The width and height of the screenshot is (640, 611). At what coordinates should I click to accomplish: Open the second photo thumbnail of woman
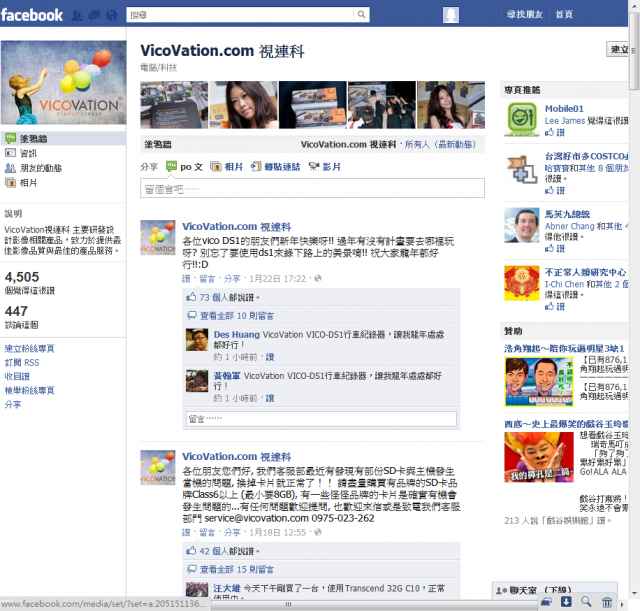(x=243, y=105)
